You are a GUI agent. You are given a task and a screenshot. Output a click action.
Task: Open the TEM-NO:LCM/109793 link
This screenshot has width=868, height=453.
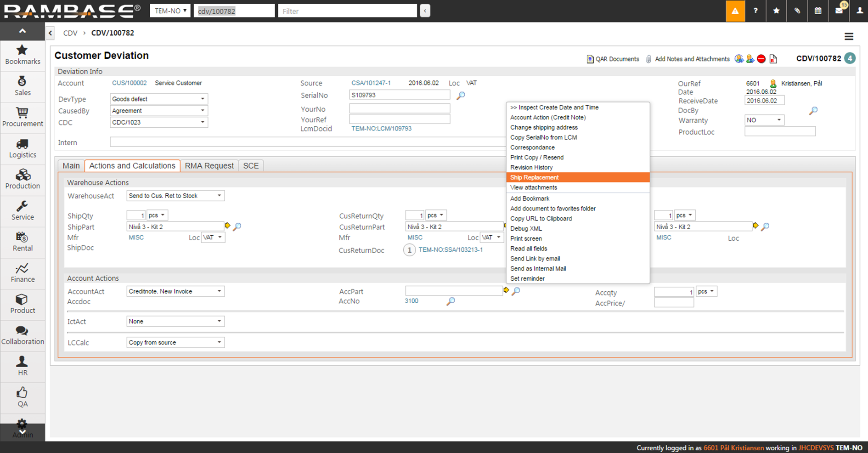tap(381, 129)
